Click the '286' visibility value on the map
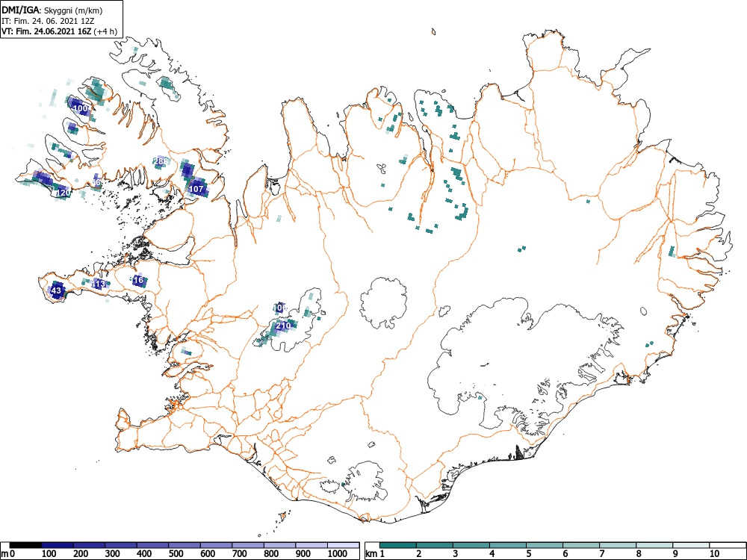 tap(161, 161)
